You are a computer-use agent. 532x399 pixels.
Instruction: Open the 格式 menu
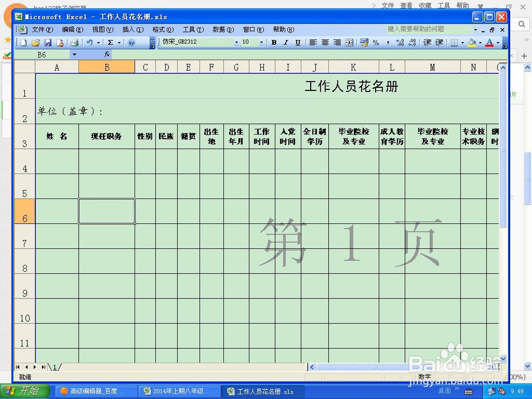163,29
